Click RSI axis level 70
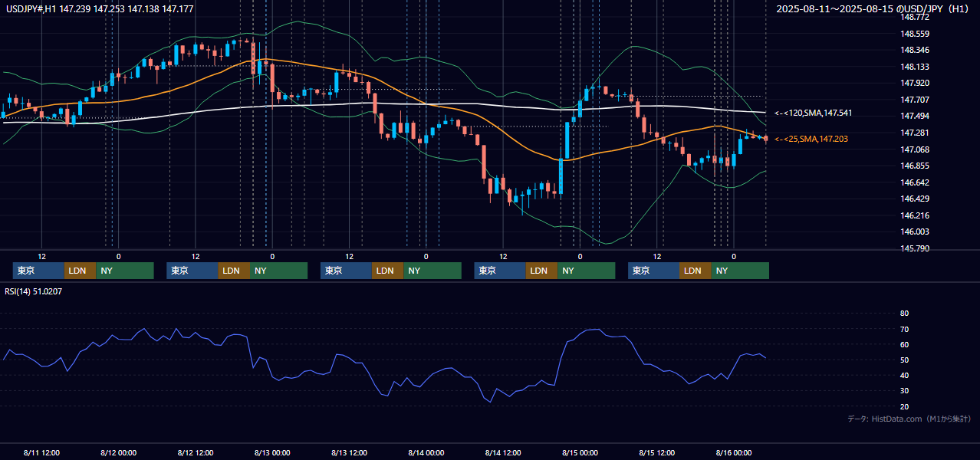This screenshot has width=980, height=460. point(904,329)
